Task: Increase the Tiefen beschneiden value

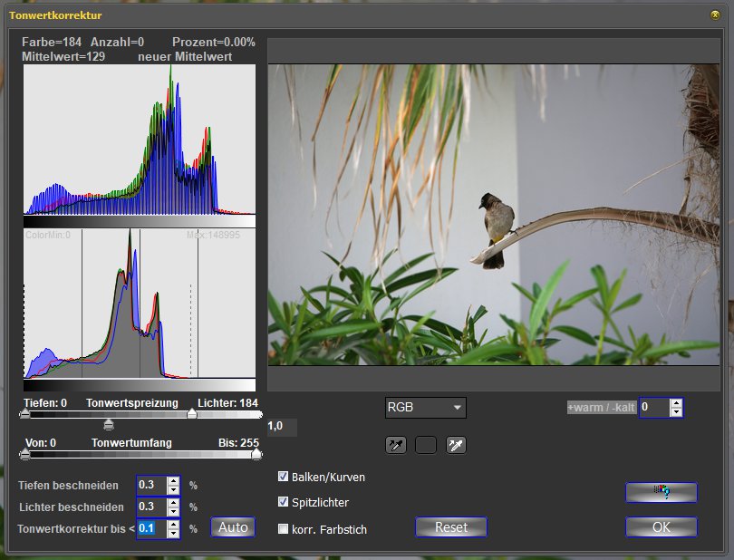Action: 173,480
